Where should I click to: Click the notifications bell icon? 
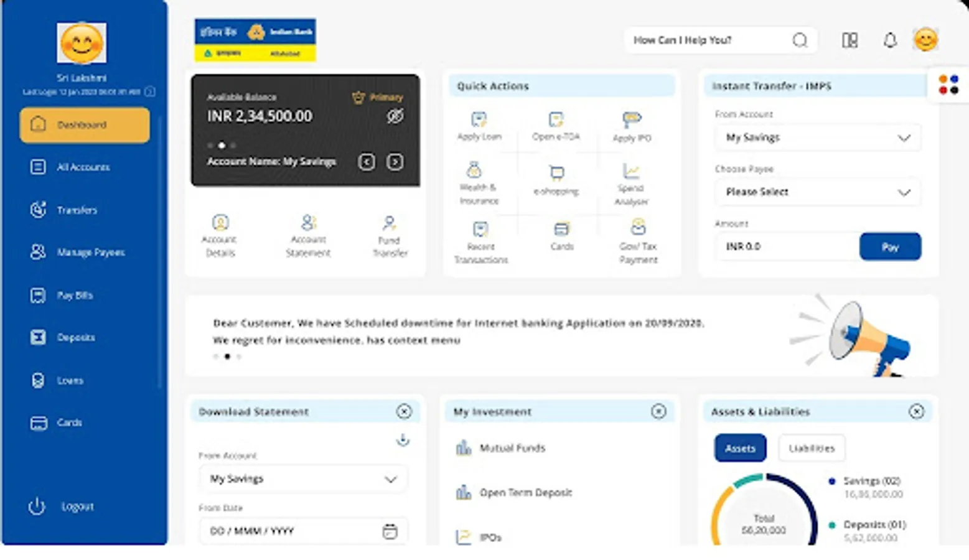[x=890, y=40]
